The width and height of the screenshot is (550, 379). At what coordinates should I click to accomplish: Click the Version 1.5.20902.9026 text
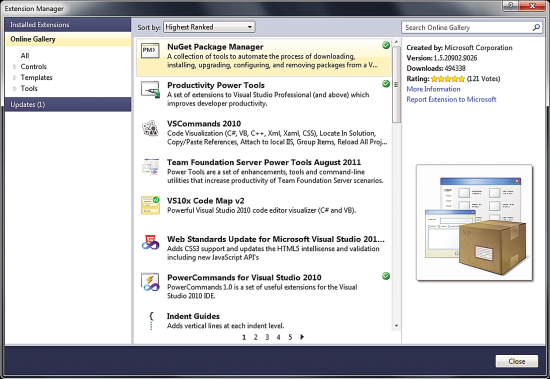point(442,58)
